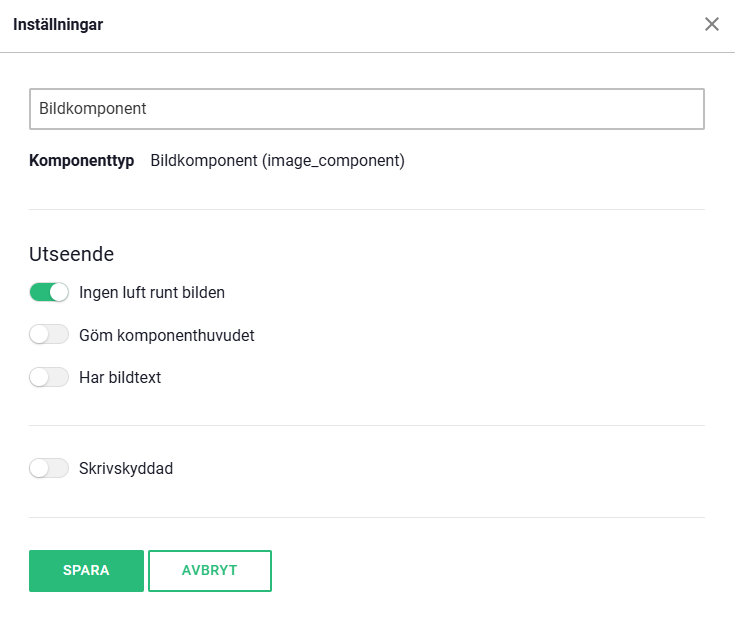Click the divider line below the Inställningar header

[x=367, y=52]
